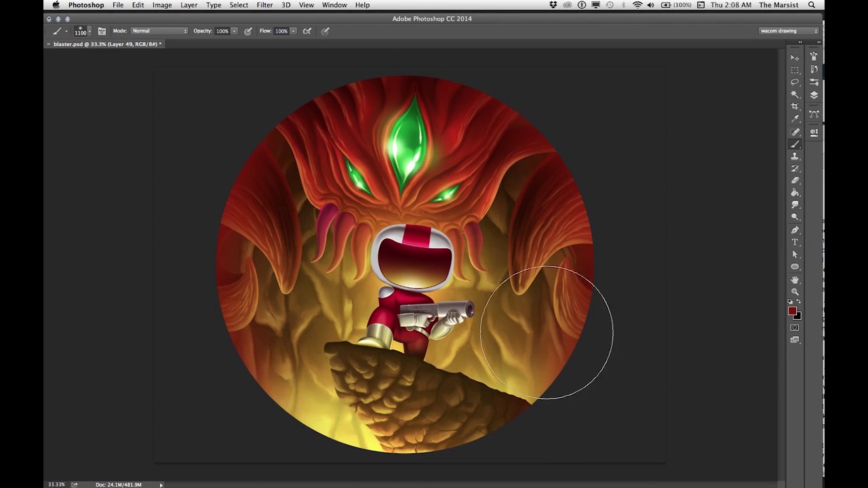Toggle pressure for opacity button
This screenshot has width=868, height=488.
point(248,31)
